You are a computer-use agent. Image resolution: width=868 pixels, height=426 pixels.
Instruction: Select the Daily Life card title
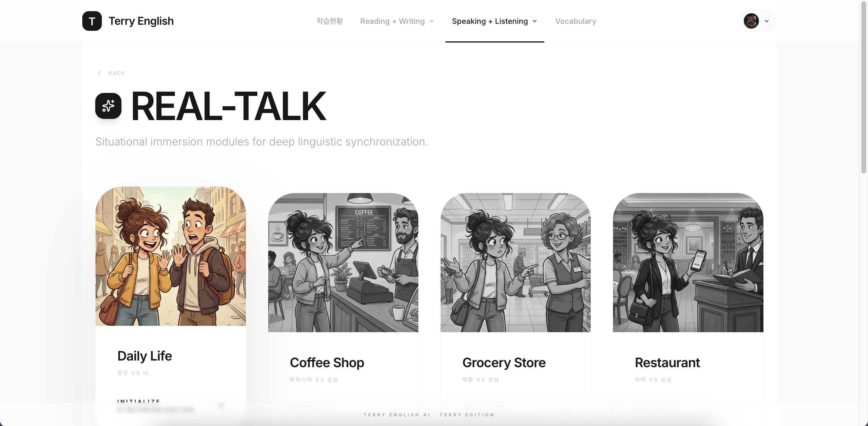coord(145,356)
